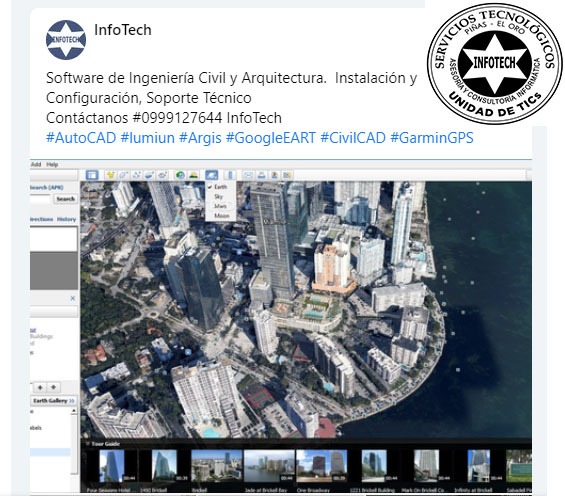565x497 pixels.
Task: Open the #lumiun hashtag
Action: tap(147, 138)
